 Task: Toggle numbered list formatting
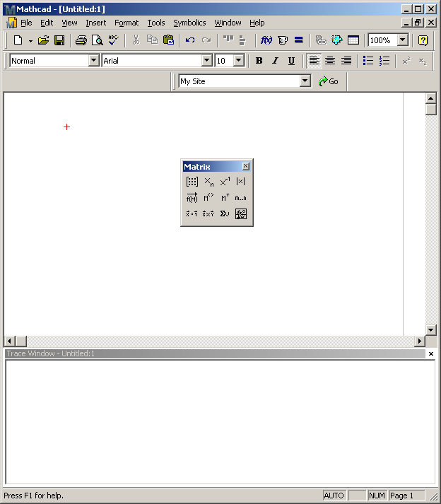[384, 61]
